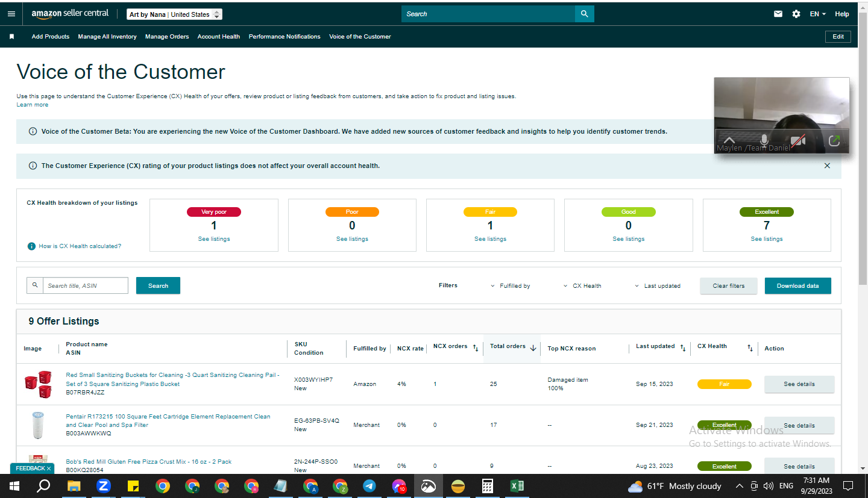See listings under Poor

pos(352,239)
